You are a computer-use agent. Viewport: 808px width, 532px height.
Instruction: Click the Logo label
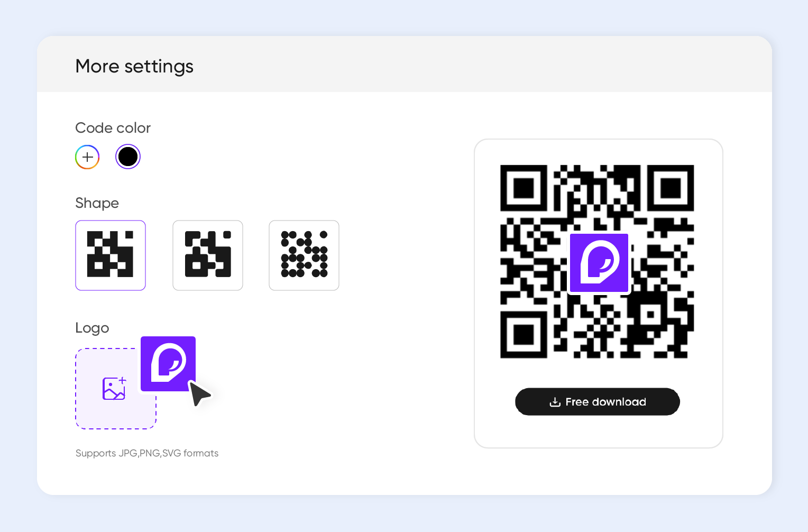click(93, 328)
